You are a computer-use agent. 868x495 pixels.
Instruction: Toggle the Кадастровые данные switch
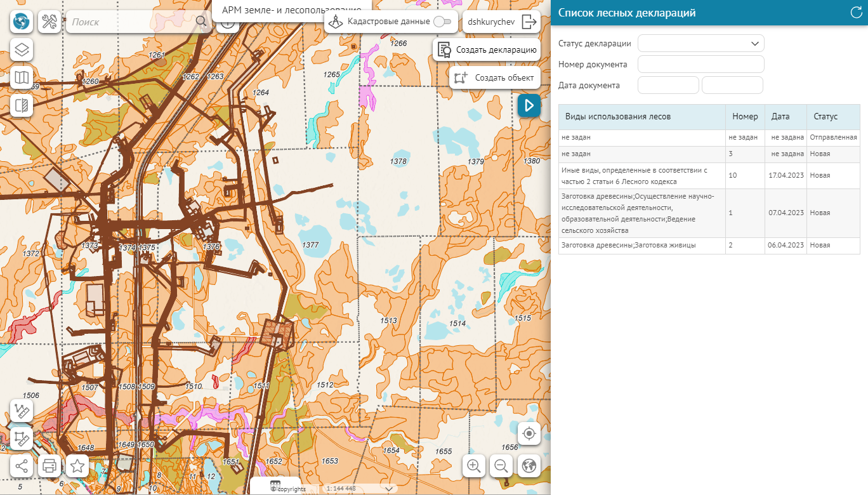pyautogui.click(x=442, y=22)
